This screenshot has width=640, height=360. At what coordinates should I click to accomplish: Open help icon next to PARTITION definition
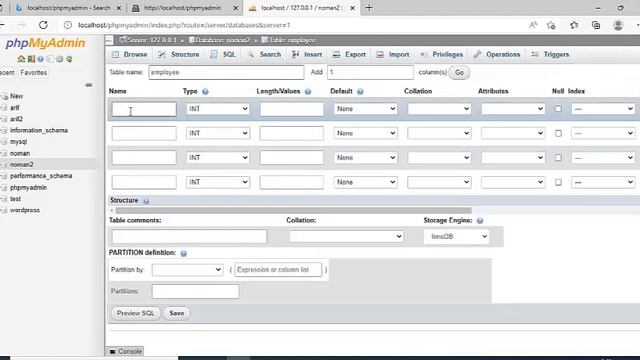pos(184,253)
